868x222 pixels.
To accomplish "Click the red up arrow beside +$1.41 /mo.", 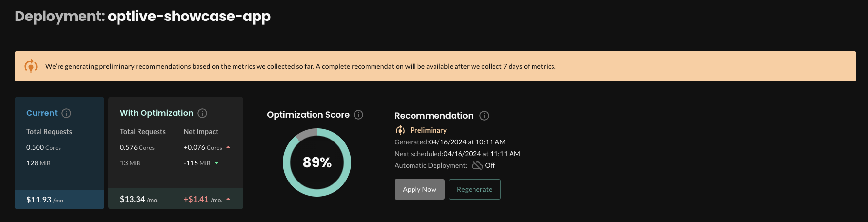I will [x=228, y=199].
